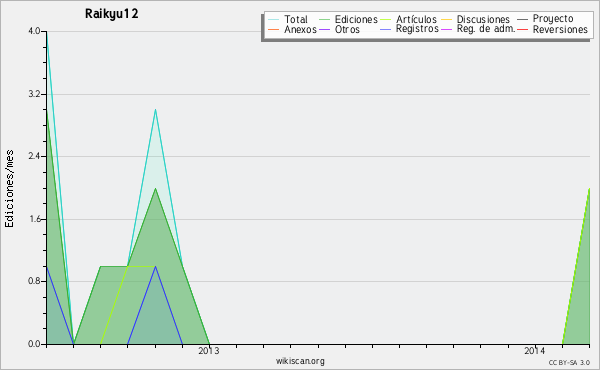
Task: Click the Registros legend label
Action: [417, 29]
